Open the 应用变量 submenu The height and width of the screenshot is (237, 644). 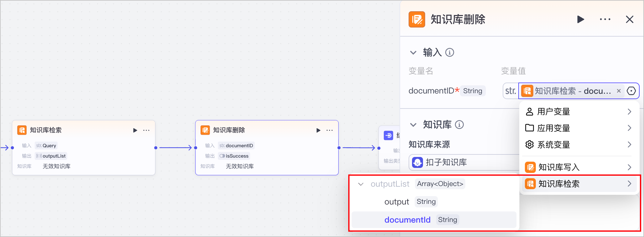pyautogui.click(x=579, y=128)
